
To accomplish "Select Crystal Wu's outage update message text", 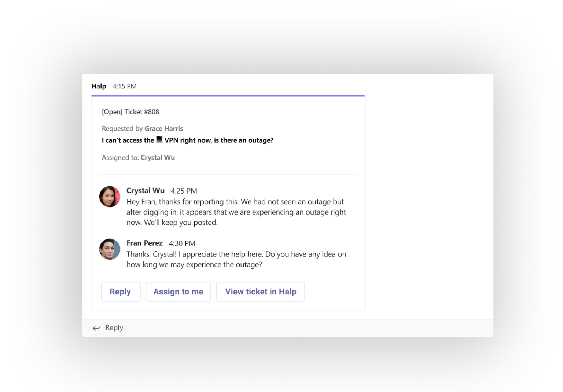I will tap(236, 212).
